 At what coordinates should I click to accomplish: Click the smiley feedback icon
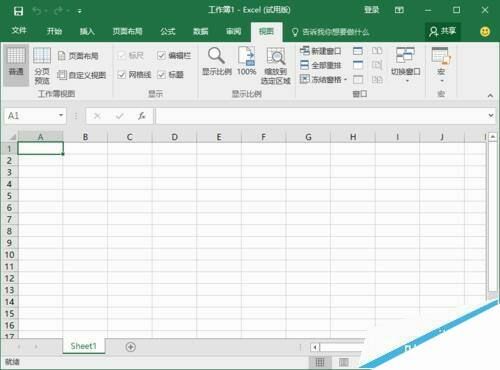pos(485,32)
